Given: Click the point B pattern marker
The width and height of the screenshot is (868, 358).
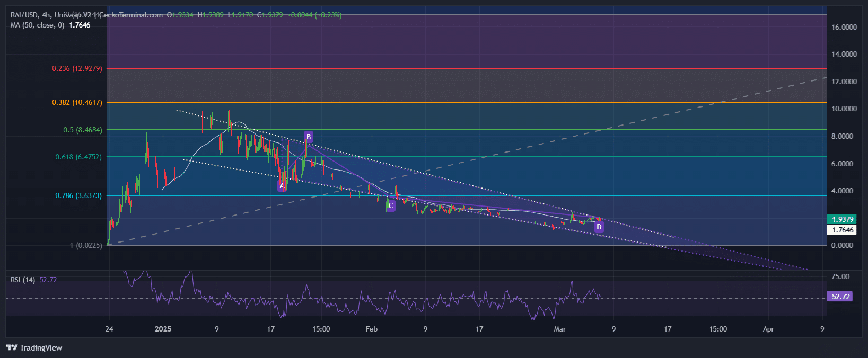Looking at the screenshot, I should 309,137.
